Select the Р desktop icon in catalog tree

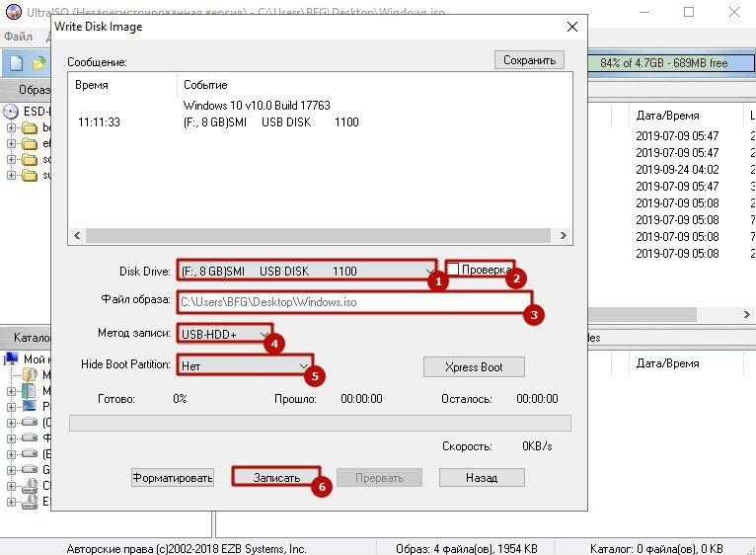[30, 406]
